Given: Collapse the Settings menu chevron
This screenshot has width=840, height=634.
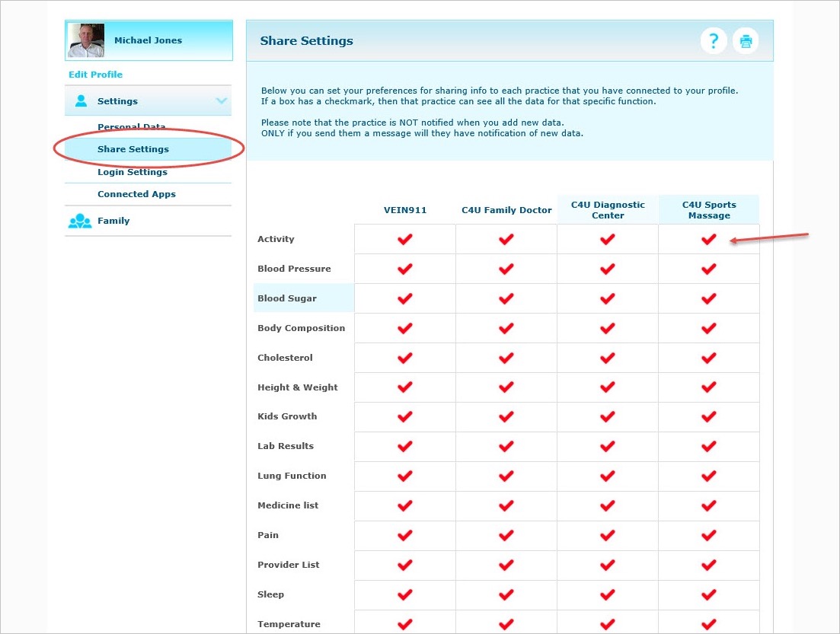Looking at the screenshot, I should 222,100.
